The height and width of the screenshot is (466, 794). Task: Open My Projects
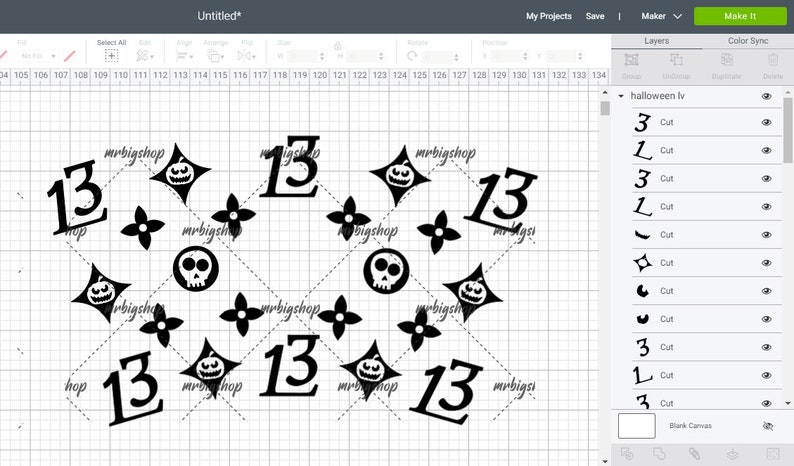549,16
